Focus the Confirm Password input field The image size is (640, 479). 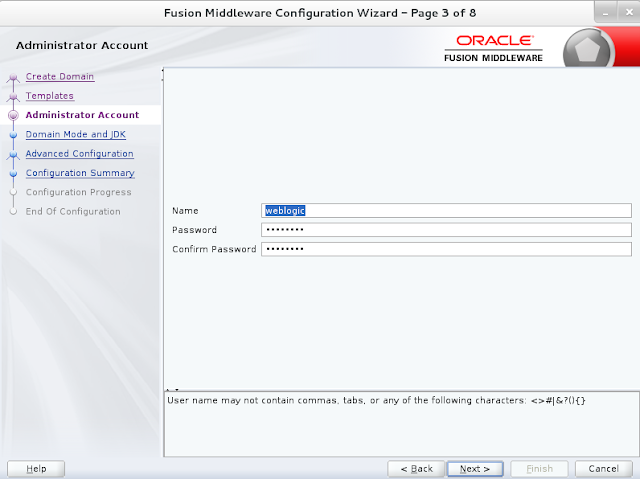446,249
